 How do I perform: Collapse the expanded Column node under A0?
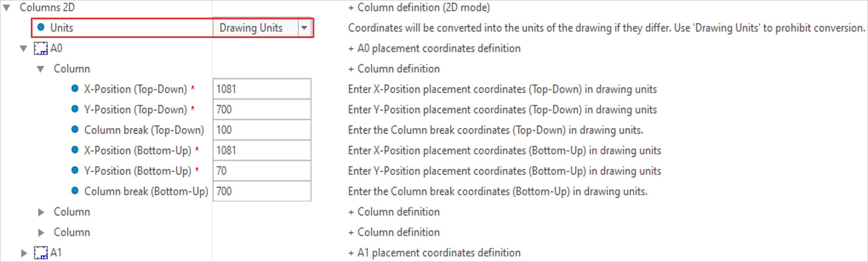pyautogui.click(x=41, y=69)
